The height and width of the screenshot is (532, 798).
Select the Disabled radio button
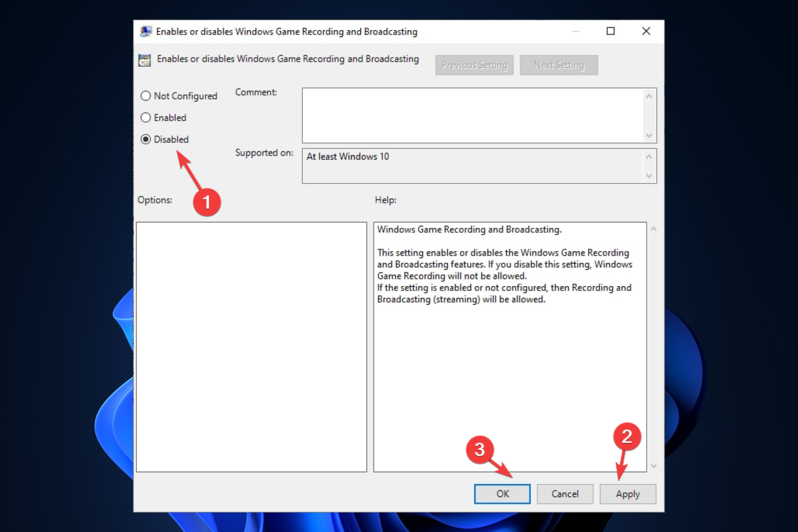point(145,139)
